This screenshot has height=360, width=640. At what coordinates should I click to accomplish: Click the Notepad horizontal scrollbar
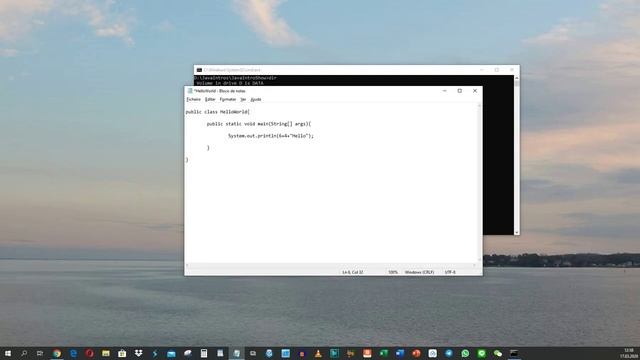pyautogui.click(x=331, y=265)
